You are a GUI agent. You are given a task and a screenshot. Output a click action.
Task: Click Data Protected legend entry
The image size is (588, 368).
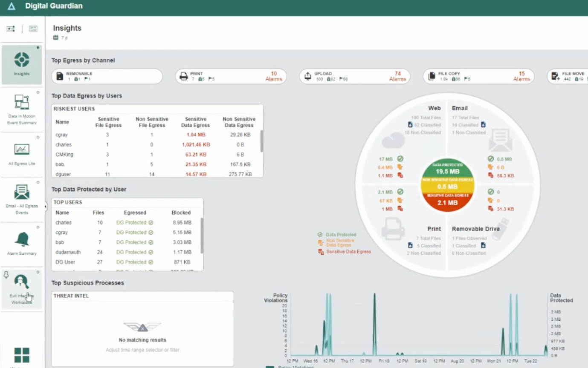point(337,235)
